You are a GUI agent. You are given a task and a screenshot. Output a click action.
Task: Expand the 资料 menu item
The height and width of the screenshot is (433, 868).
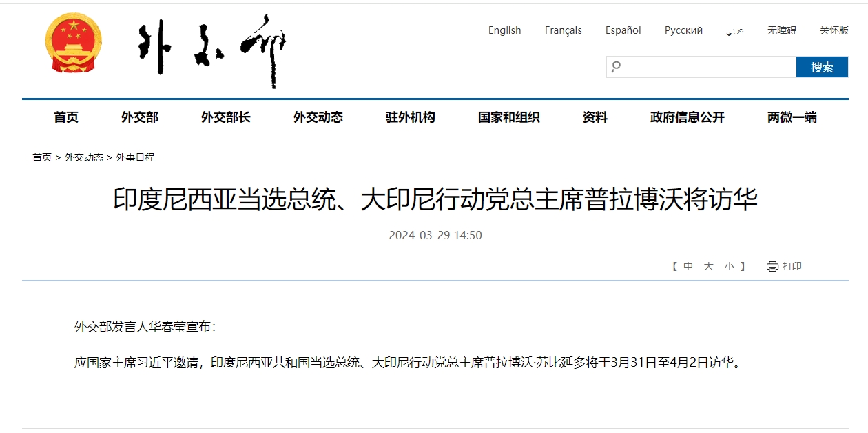[x=595, y=117]
